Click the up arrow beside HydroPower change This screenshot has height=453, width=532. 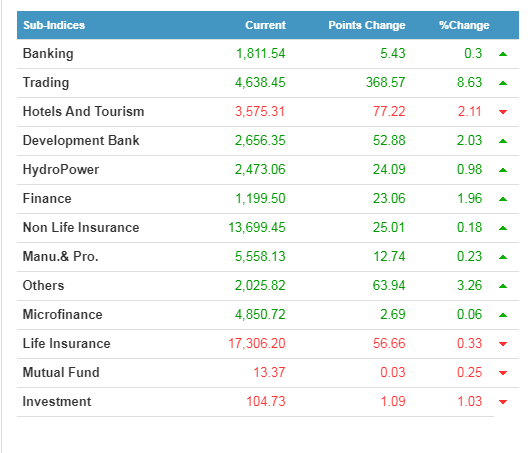click(x=503, y=170)
